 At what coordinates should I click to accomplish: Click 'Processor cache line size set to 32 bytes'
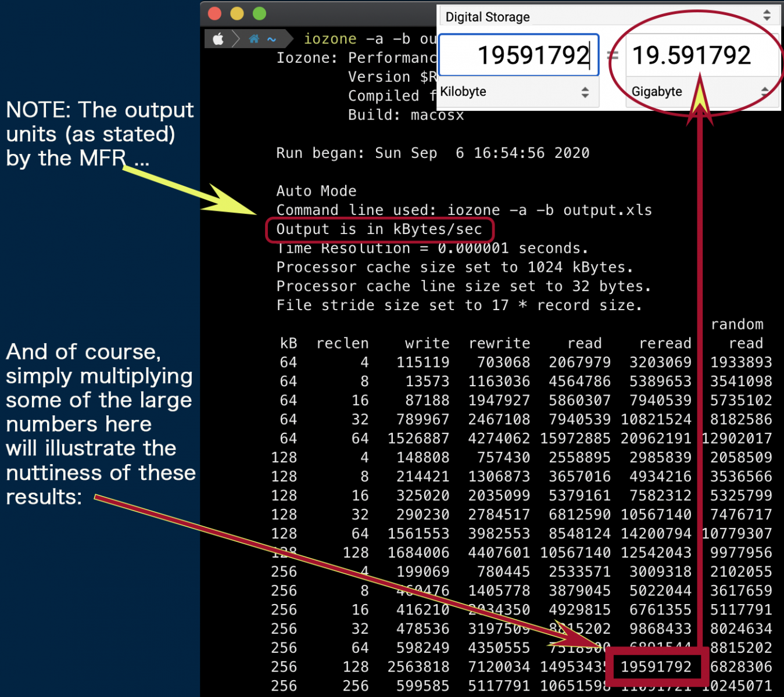[x=464, y=286]
